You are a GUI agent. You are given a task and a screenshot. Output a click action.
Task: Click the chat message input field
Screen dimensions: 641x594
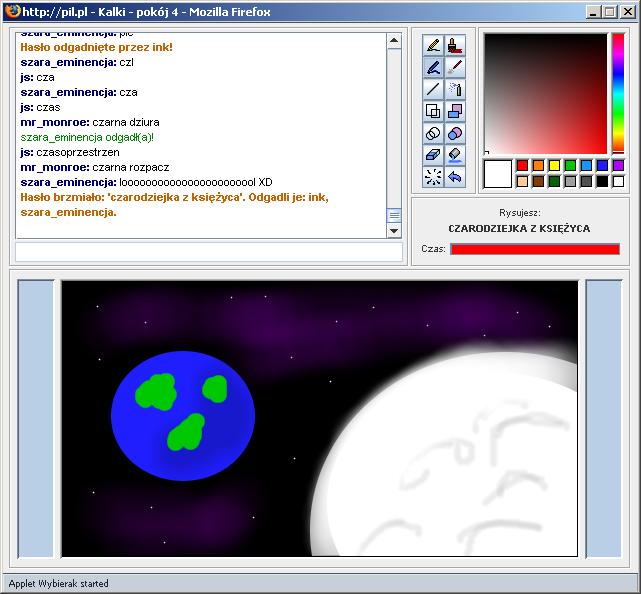pyautogui.click(x=209, y=252)
